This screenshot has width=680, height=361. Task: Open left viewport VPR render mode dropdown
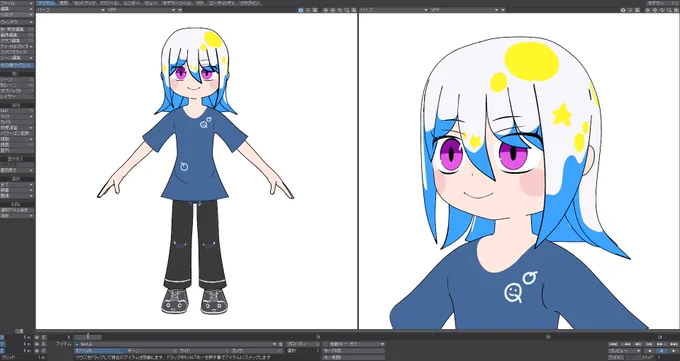[x=141, y=10]
